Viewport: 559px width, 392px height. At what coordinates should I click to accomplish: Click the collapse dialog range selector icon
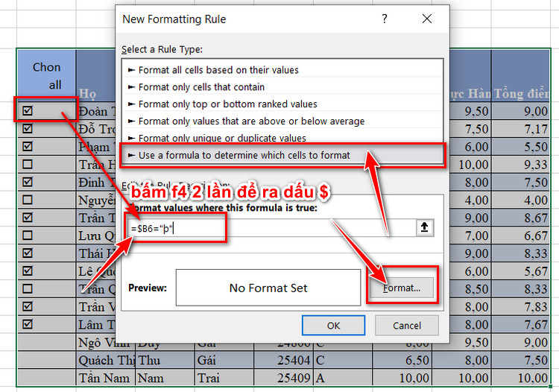click(x=424, y=227)
